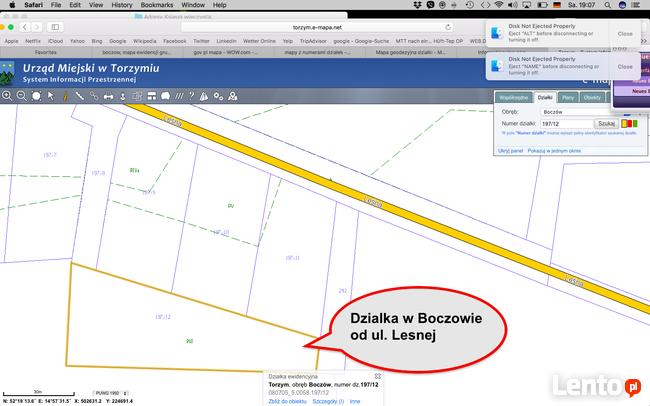Screen dimensions: 650x406
Task: Switch to the Współrzędne tab
Action: pyautogui.click(x=512, y=98)
